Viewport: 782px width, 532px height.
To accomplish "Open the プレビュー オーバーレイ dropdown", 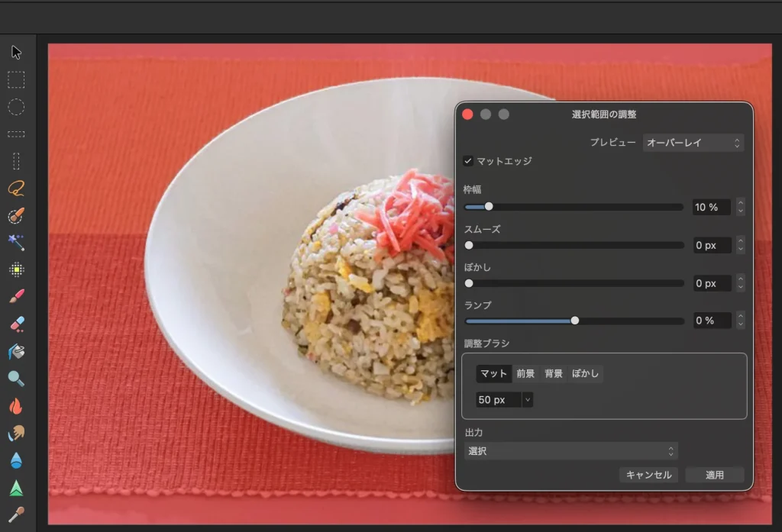I will [693, 143].
